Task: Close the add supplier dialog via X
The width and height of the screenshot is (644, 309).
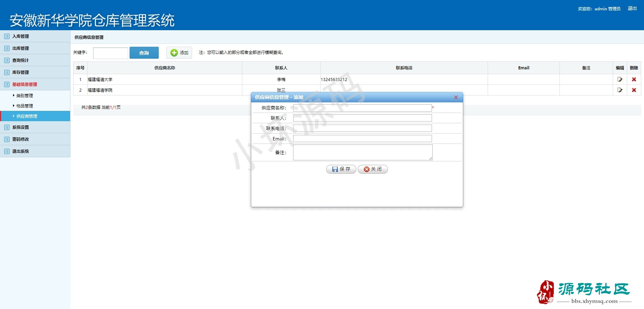Action: click(456, 98)
